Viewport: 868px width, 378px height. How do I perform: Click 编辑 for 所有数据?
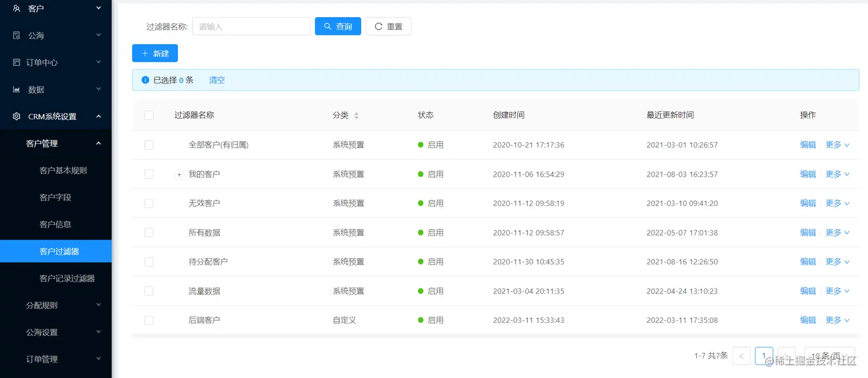[x=808, y=232]
